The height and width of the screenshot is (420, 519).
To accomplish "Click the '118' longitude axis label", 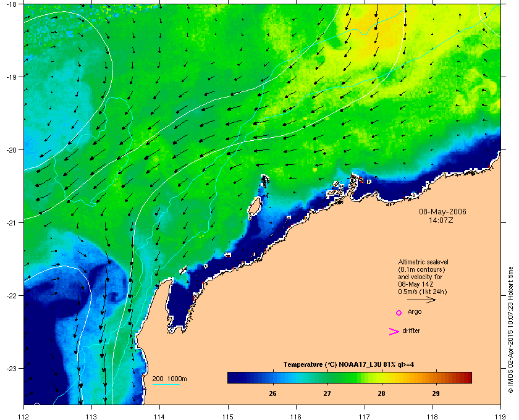I will pyautogui.click(x=432, y=417).
